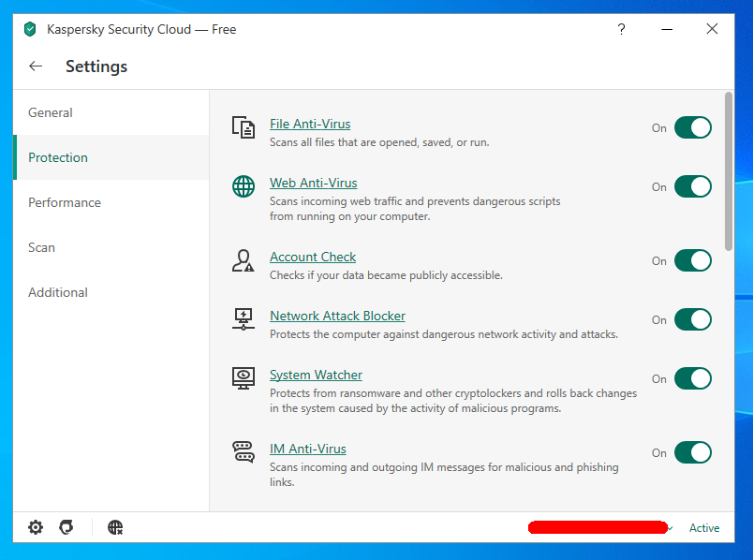Open the support headset icon in footer
Image resolution: width=753 pixels, height=560 pixels.
(66, 527)
